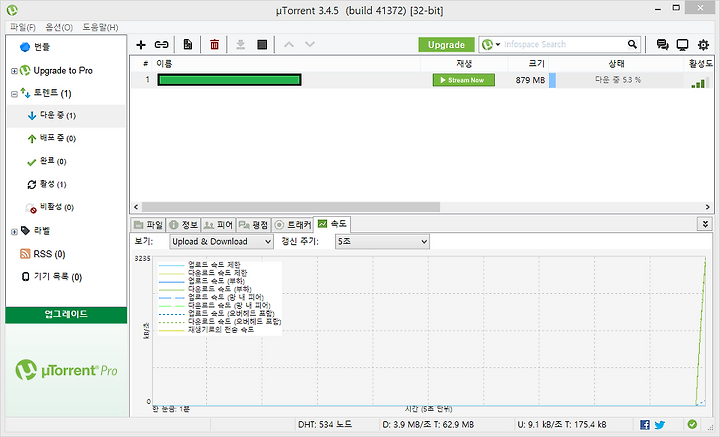Click the right arrow of the horizontal scrollbar
Screen dimensions: 720x437
[x=708, y=207]
